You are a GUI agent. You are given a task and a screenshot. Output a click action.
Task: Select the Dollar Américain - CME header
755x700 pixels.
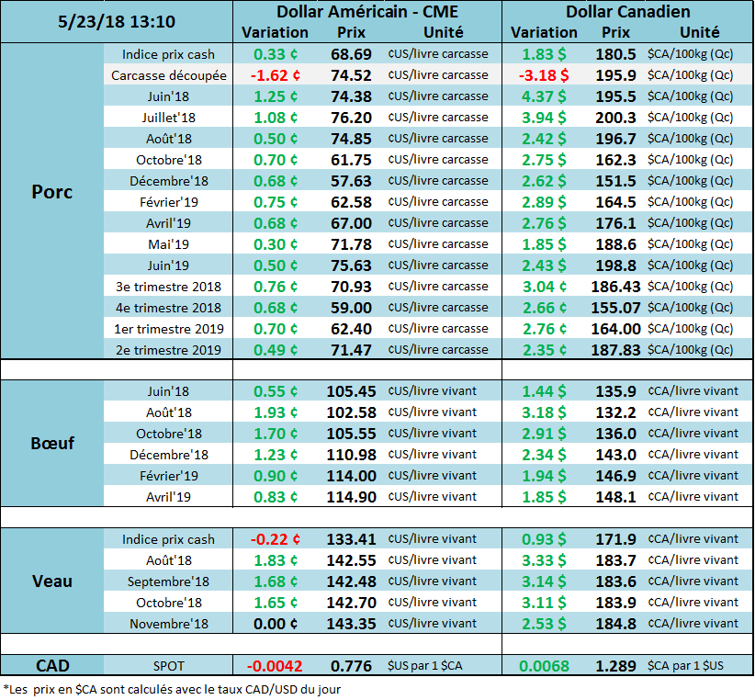(x=366, y=12)
